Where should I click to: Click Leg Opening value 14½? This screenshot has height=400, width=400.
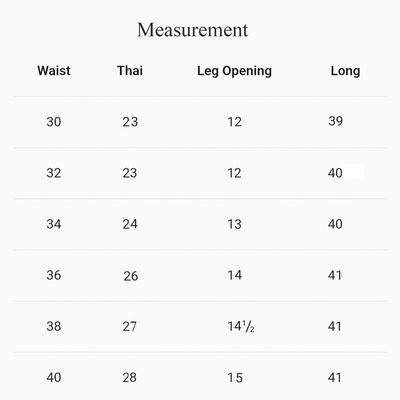click(x=241, y=327)
